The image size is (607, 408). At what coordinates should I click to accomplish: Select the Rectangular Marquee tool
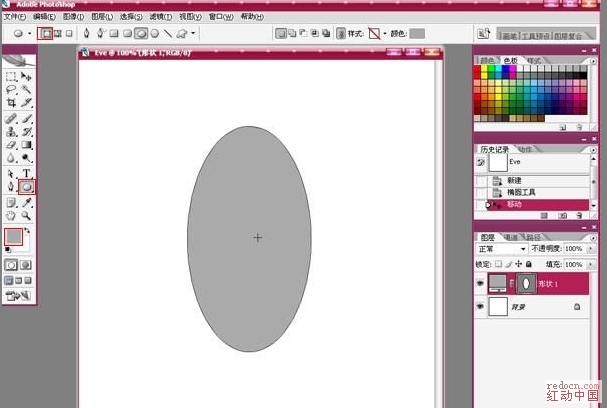[11, 76]
